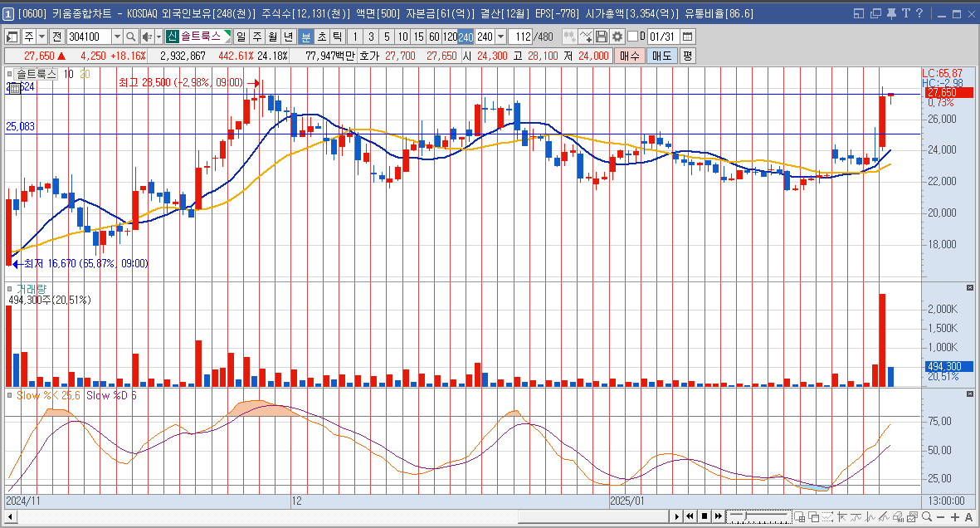Click the arrow cursor trendline tool icon
980x528 pixels.
(842, 516)
